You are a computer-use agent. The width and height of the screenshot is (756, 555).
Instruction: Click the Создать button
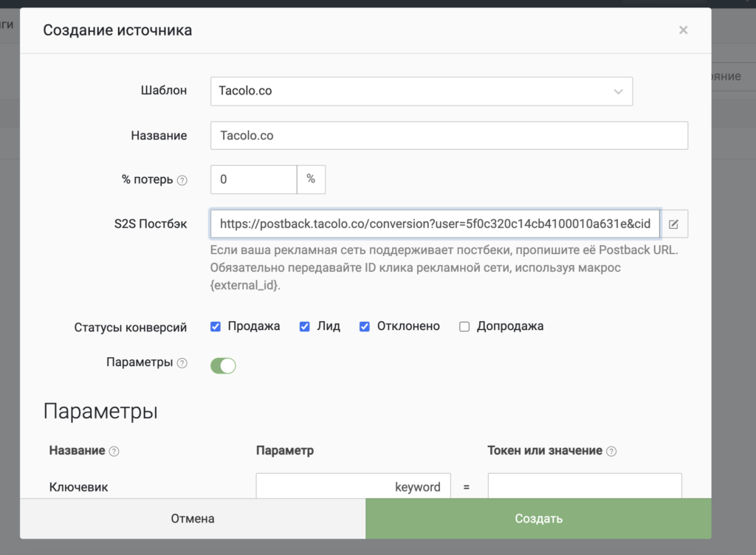coord(538,518)
